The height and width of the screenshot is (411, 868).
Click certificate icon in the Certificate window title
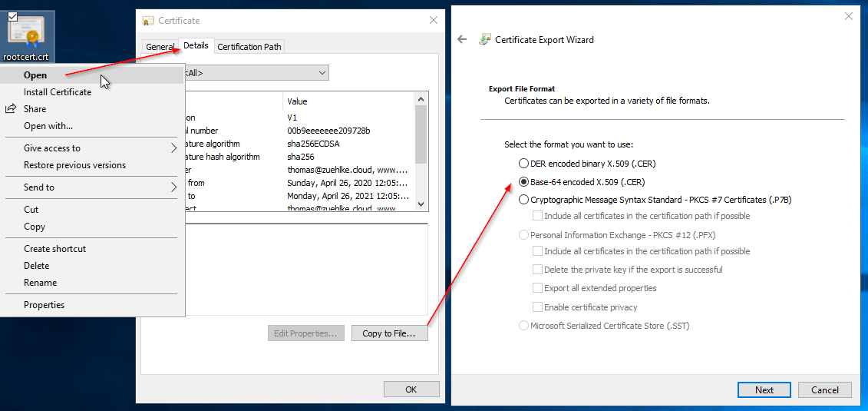(x=148, y=21)
